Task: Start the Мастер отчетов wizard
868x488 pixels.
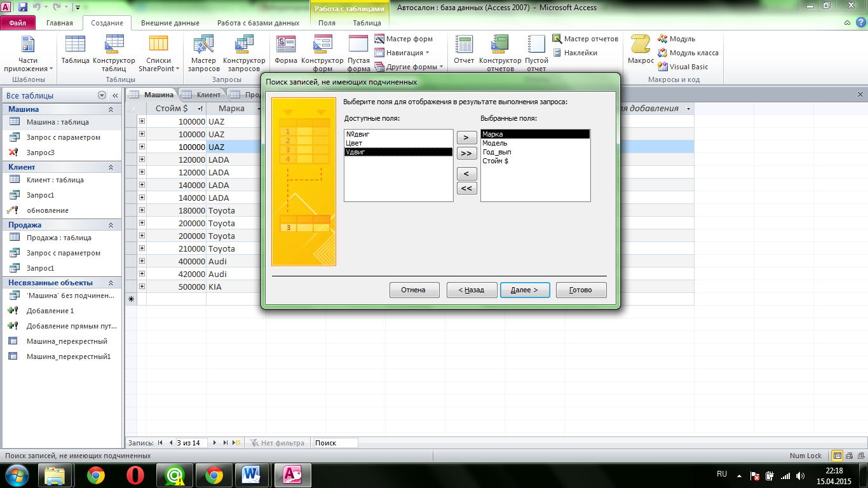Action: click(x=585, y=39)
